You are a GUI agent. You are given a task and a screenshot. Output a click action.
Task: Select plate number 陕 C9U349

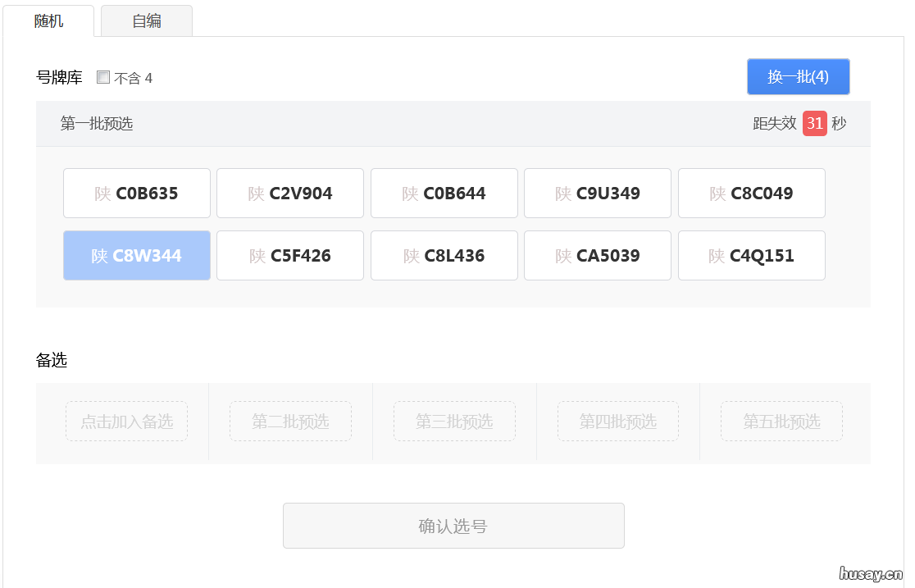598,194
